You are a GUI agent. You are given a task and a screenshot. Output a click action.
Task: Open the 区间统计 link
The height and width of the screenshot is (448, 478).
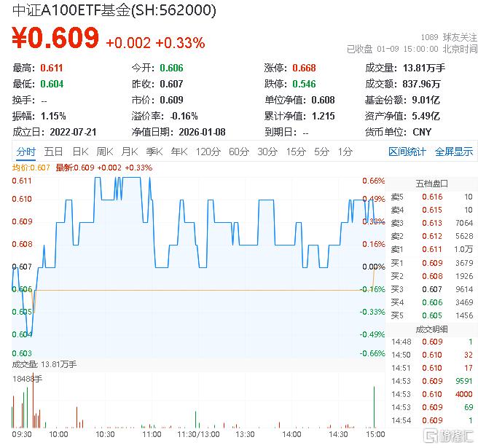[407, 152]
